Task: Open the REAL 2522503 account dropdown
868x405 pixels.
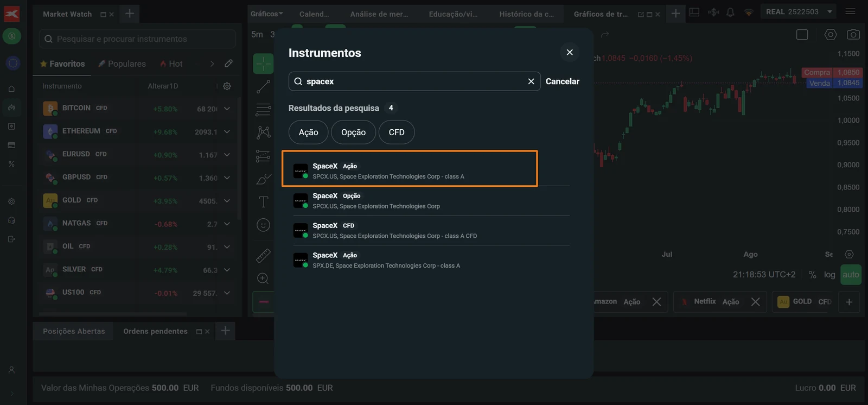Action: tap(799, 11)
